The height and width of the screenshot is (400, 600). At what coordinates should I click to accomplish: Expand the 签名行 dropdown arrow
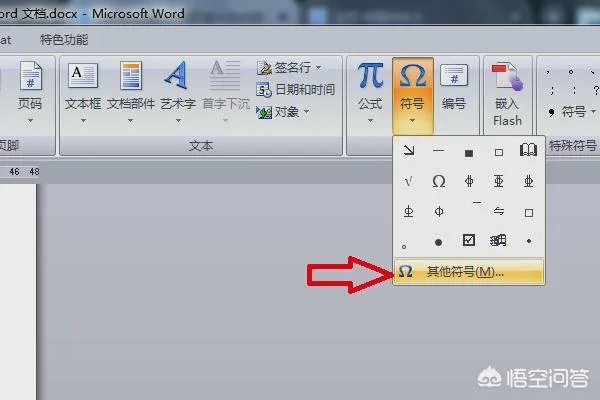coord(319,68)
